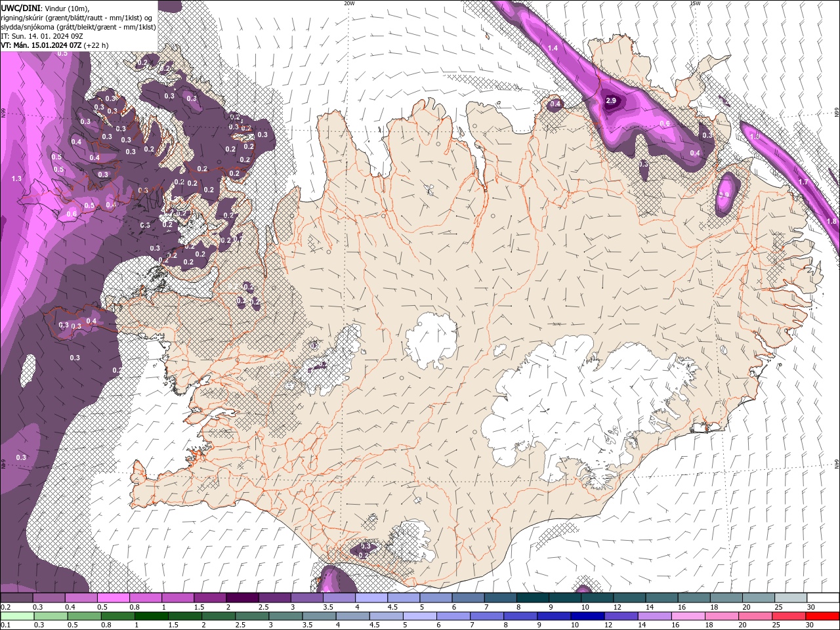Select top legend white swatch between 25 and 30
Viewport: 840px width, 630px height.
pos(789,598)
